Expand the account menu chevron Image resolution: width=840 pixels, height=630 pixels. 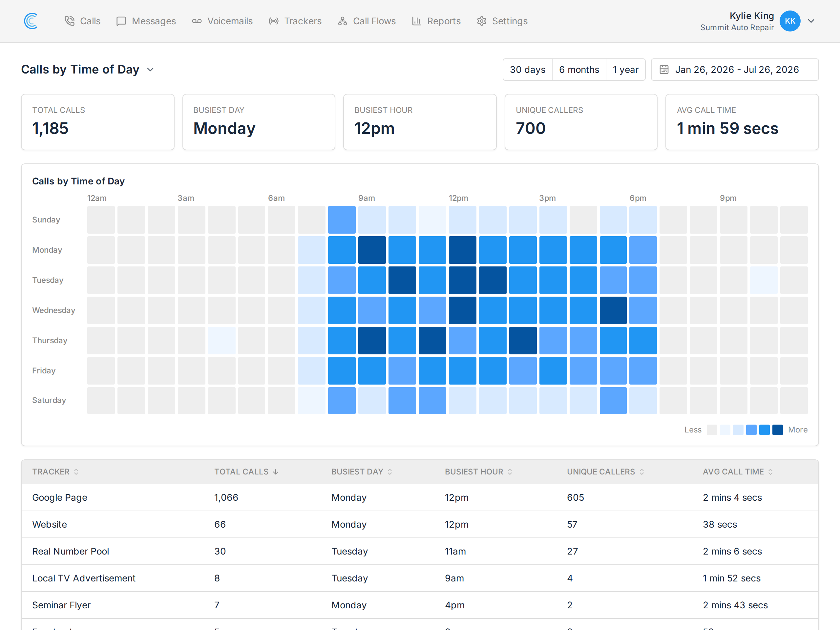(x=811, y=21)
